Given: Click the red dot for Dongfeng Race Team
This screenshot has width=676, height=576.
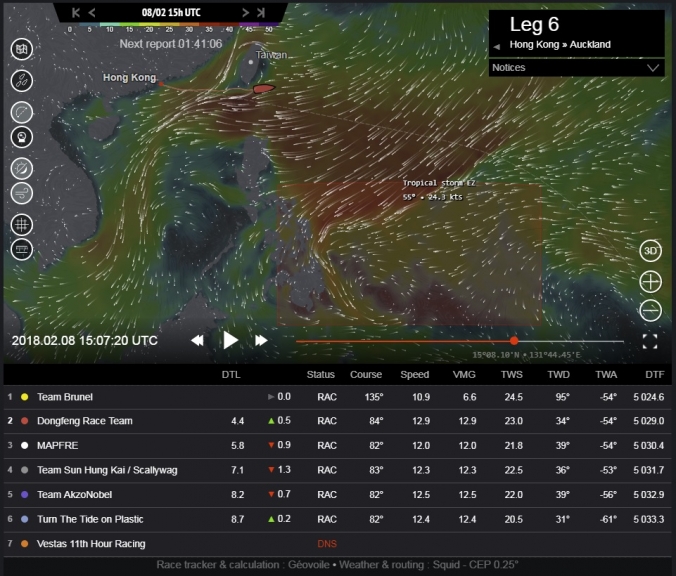Looking at the screenshot, I should coord(25,421).
